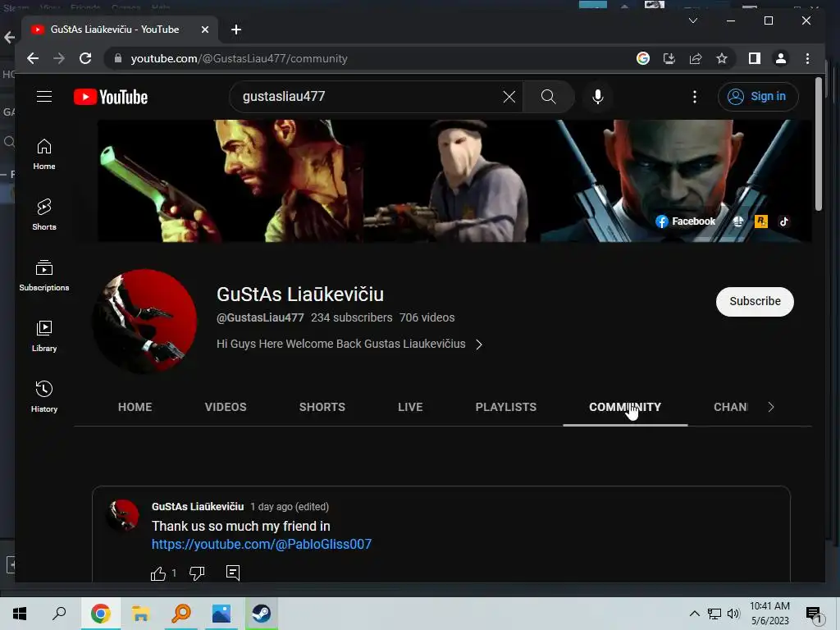Switch to the PLAYLISTS channel tab
This screenshot has width=840, height=630.
pos(505,407)
